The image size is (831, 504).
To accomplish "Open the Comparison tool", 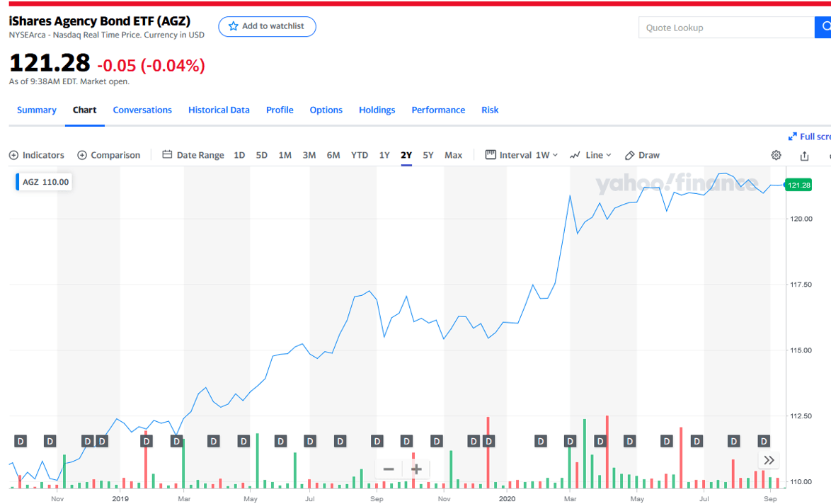I will pos(108,155).
